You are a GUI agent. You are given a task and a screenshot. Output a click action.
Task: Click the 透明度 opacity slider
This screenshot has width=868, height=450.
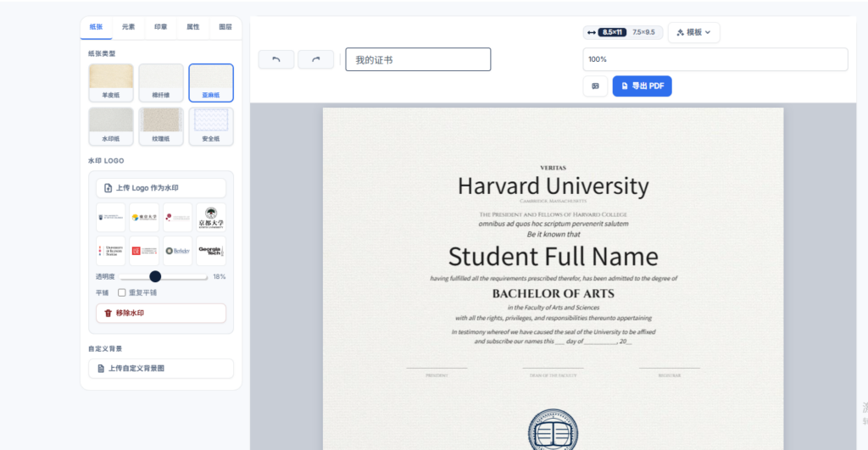[164, 277]
